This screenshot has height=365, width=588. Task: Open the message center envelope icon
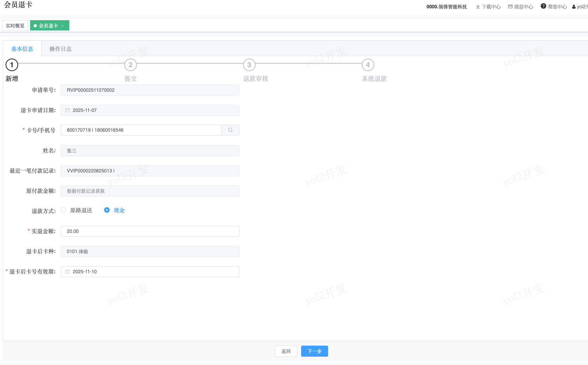[x=510, y=7]
